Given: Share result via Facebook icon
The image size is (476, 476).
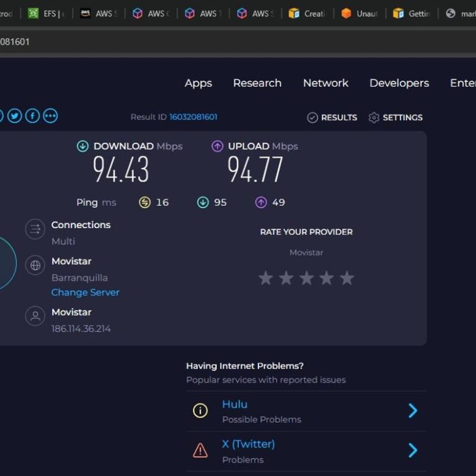Looking at the screenshot, I should [32, 116].
